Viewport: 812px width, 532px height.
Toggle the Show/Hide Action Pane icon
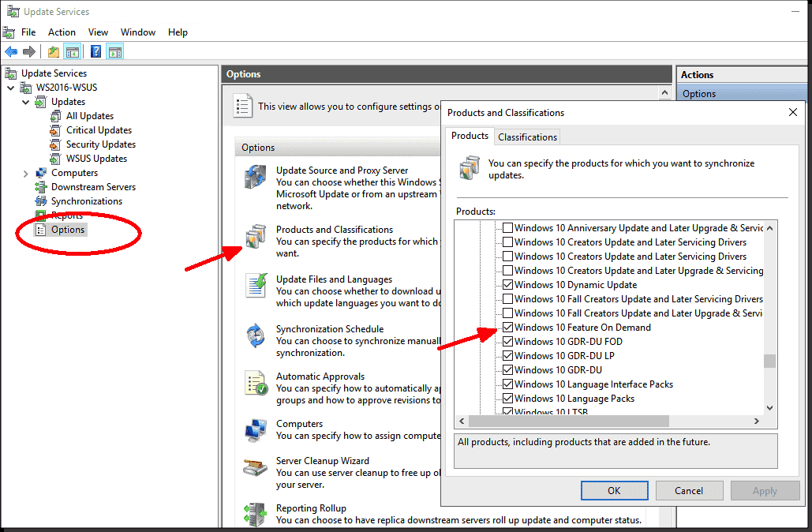tap(115, 52)
